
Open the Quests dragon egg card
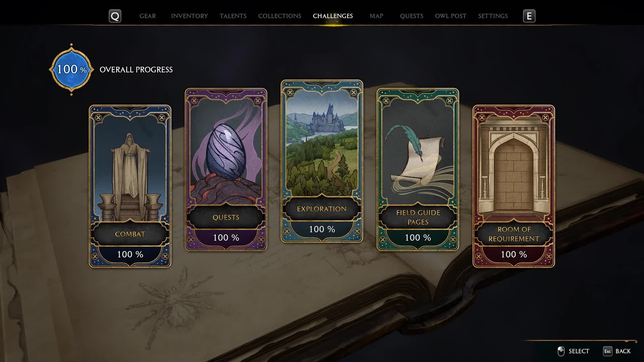(226, 170)
